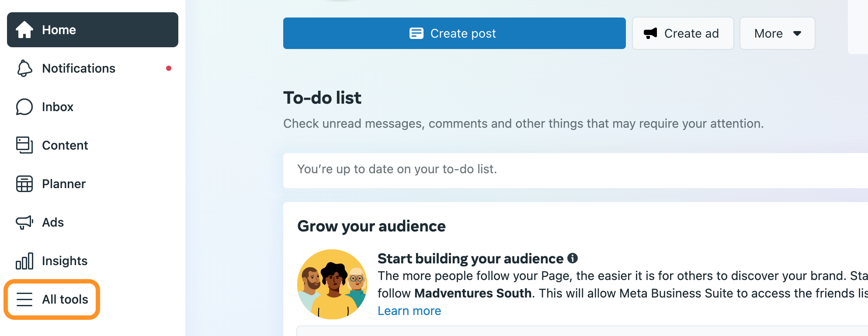The image size is (868, 336).
Task: Open the Insights menu entry
Action: click(65, 261)
